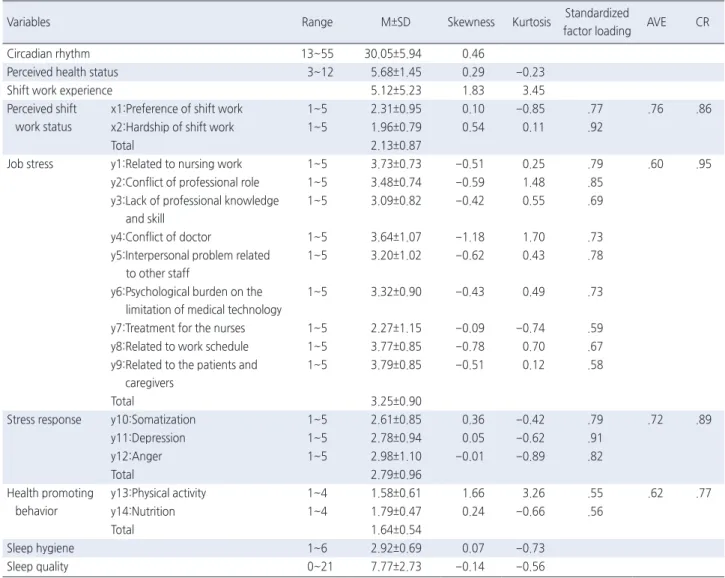Click the Perceived shift total '2.13±0.87'
This screenshot has width=725, height=578.
pos(396,146)
